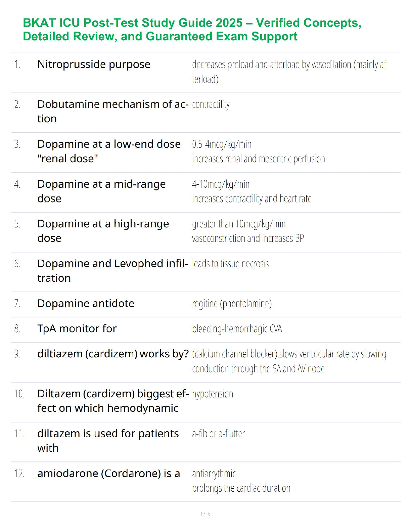This screenshot has width=411, height=532.
Task: Select "amiodarone (Cordarone) is a" term
Action: tap(108, 474)
